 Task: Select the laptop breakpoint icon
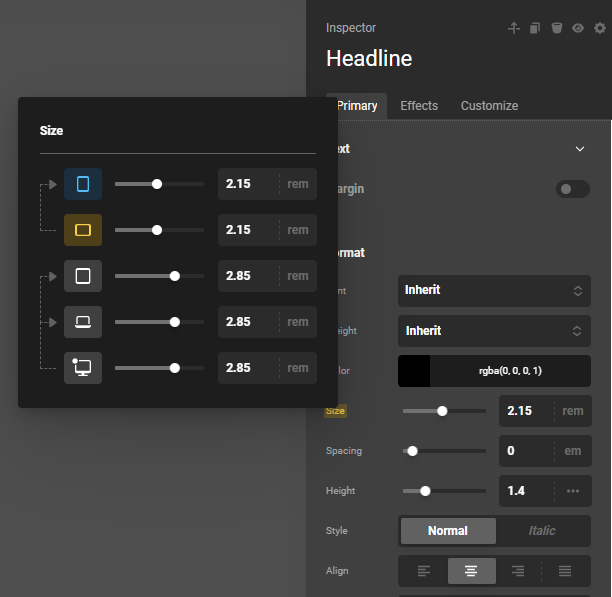tap(83, 322)
